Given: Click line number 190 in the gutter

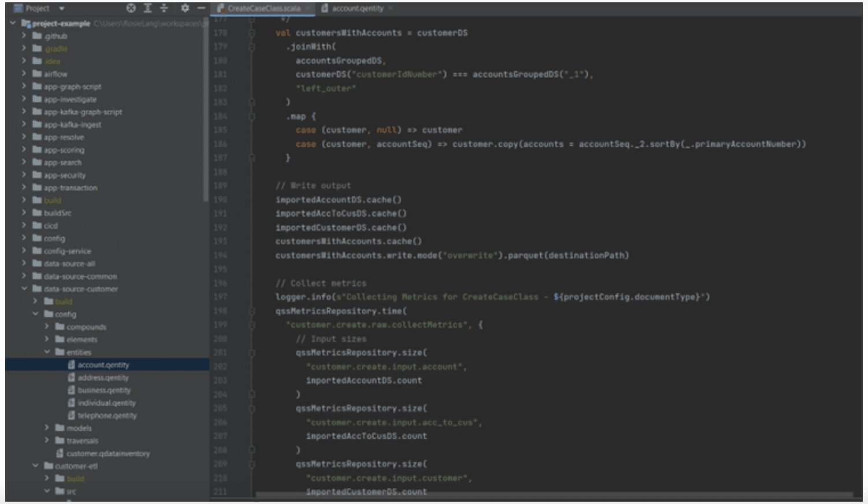Looking at the screenshot, I should pyautogui.click(x=220, y=200).
